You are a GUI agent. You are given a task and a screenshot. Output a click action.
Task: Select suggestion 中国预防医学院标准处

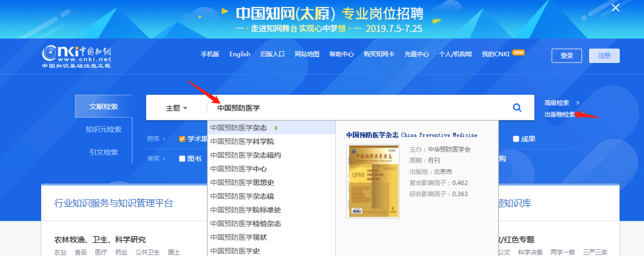tap(271, 210)
